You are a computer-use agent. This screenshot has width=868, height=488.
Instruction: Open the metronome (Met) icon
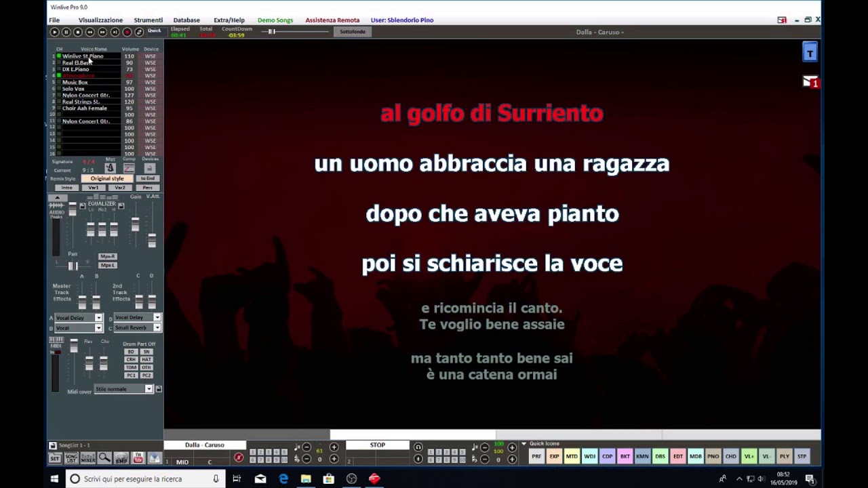110,168
